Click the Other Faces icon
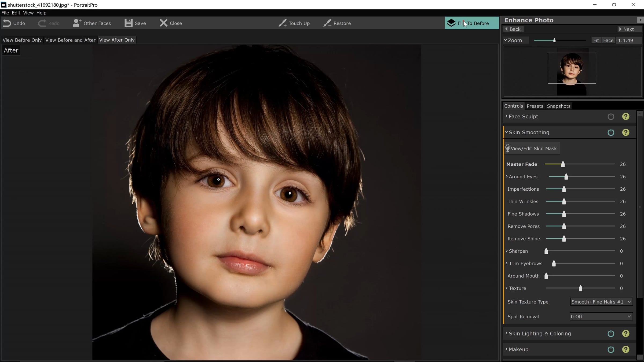 77,23
